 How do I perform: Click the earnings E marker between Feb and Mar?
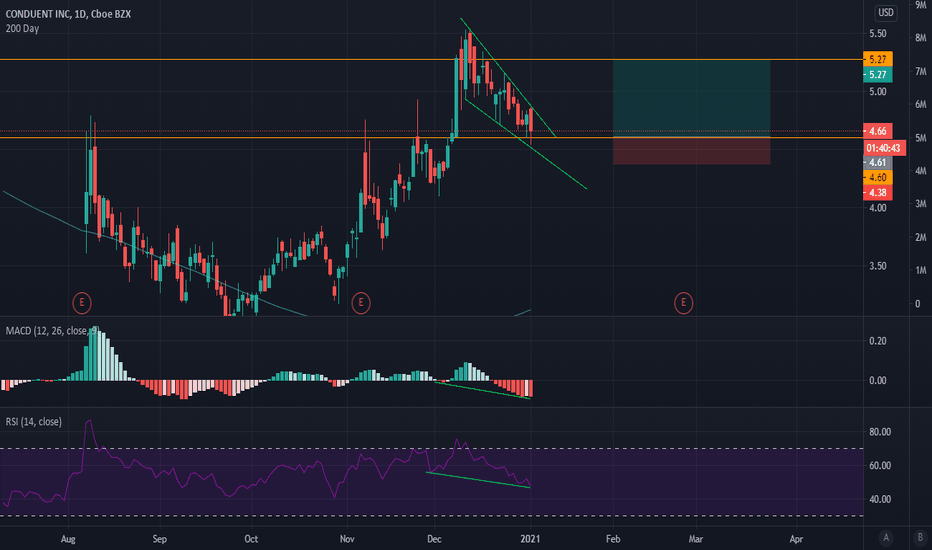click(684, 303)
